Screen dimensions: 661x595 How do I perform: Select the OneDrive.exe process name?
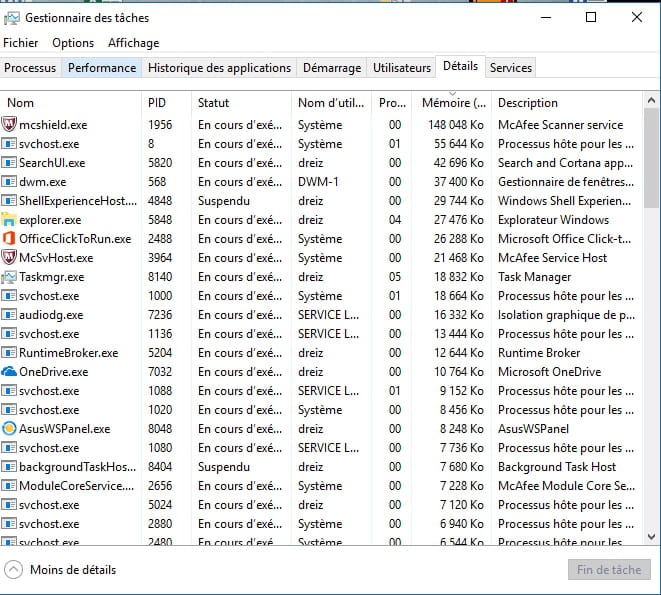[x=54, y=372]
